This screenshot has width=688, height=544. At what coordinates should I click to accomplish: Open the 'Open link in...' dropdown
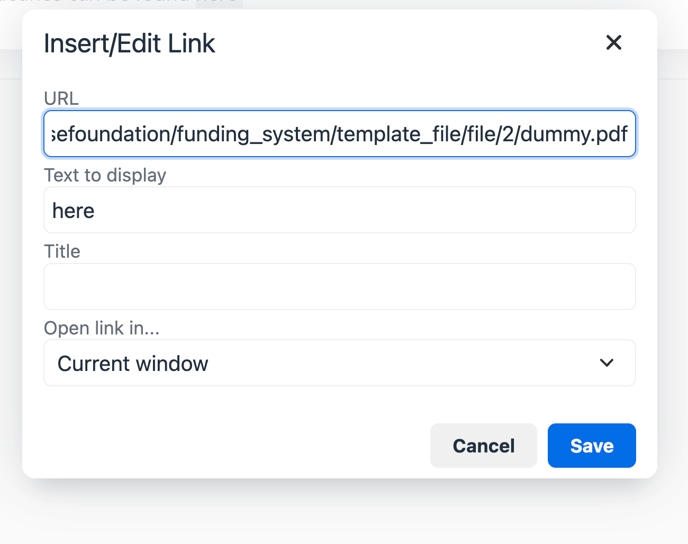[x=340, y=363]
